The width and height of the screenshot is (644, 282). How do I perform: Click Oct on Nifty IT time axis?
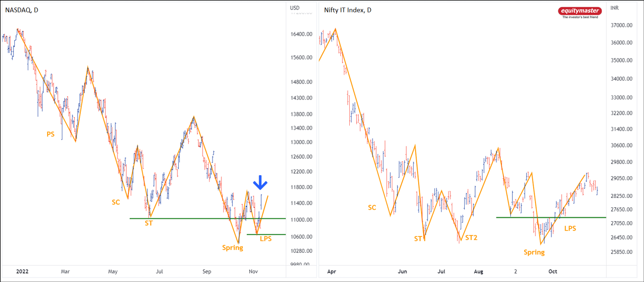(553, 272)
